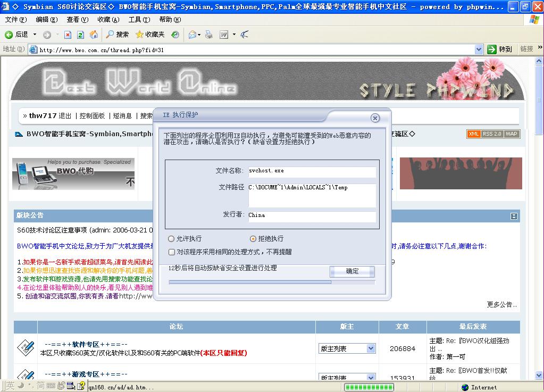The image size is (544, 392).
Task: Click the BWO 代购 banner image
Action: pos(73,174)
